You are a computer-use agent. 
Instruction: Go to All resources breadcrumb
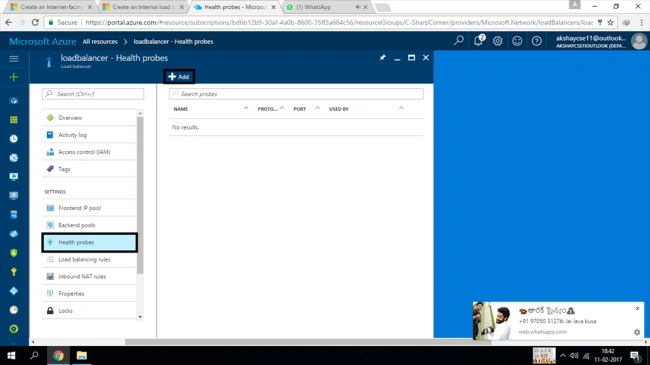point(100,41)
